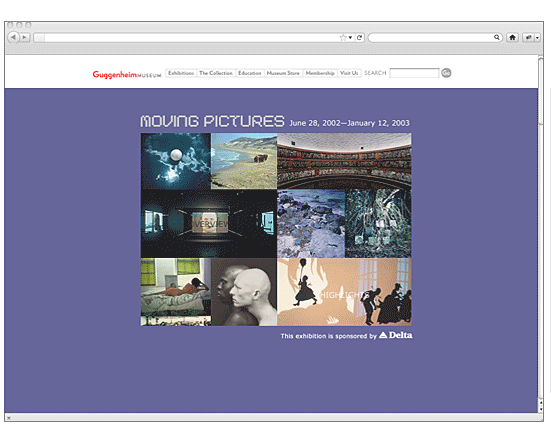The image size is (551, 436).
Task: Click the magnifier icon in browser search box
Action: (x=497, y=37)
